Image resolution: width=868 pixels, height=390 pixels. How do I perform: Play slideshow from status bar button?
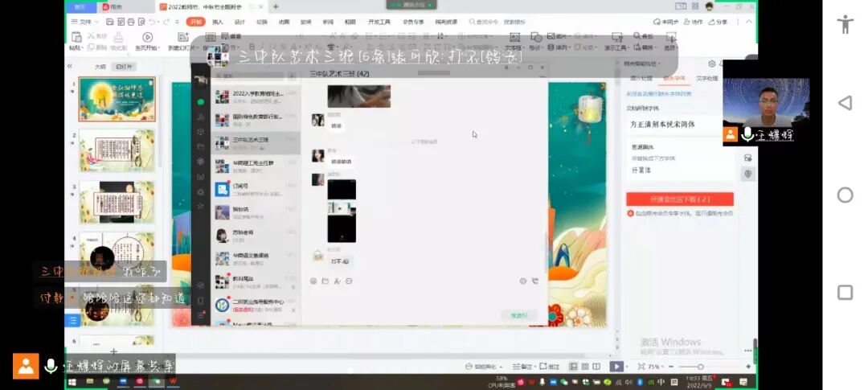click(616, 367)
